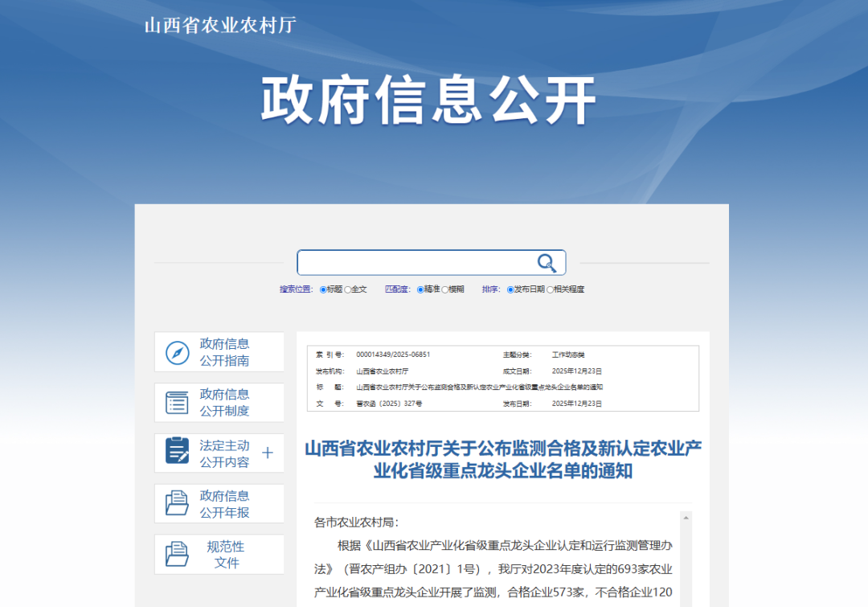Viewport: 868px width, 607px height.
Task: Select the 精准 match radio button
Action: pos(420,289)
